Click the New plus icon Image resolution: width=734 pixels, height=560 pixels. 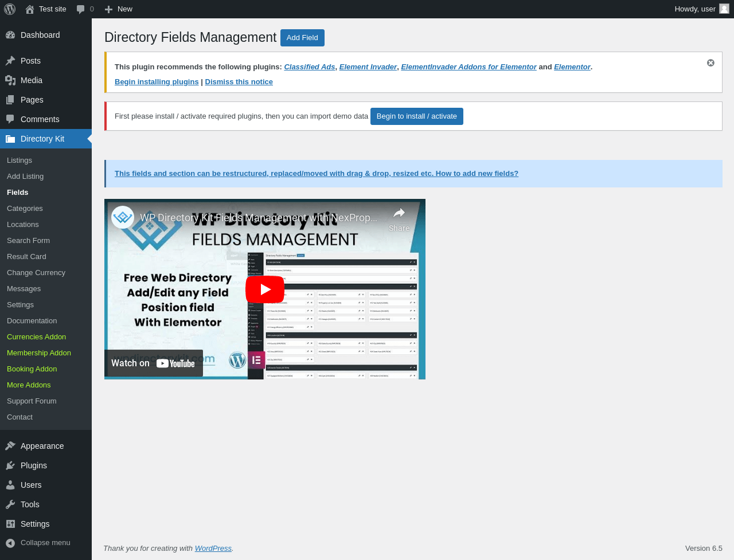point(108,9)
